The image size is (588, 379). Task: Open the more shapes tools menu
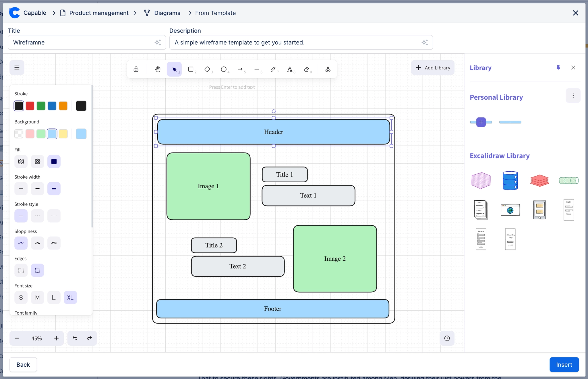(328, 69)
